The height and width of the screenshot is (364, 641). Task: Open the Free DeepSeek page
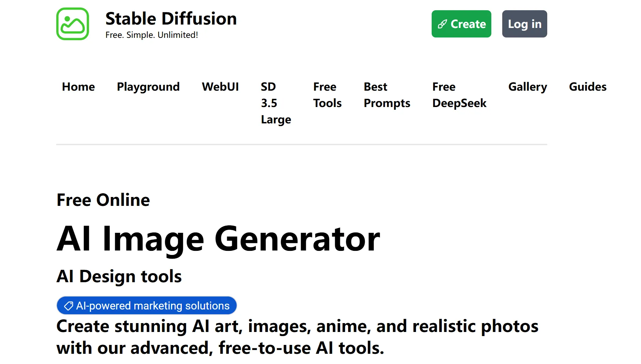click(x=459, y=95)
